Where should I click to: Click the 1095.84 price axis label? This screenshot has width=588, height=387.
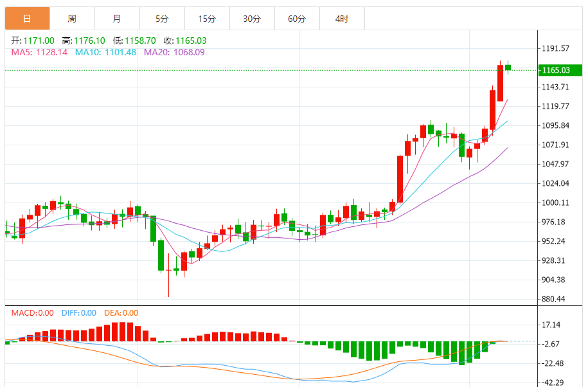555,125
